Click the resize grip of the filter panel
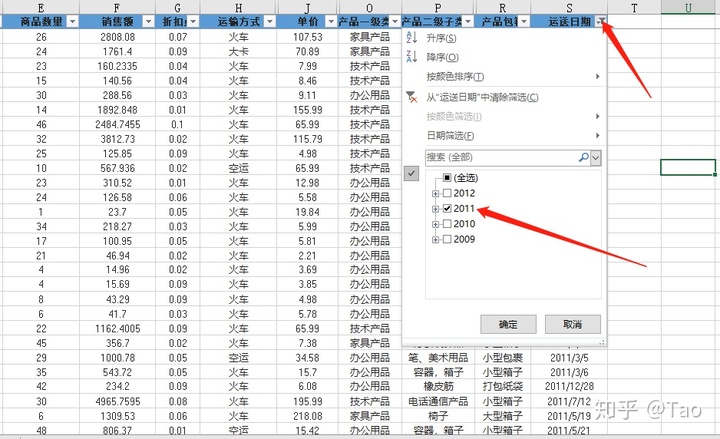The height and width of the screenshot is (439, 720). (x=602, y=342)
